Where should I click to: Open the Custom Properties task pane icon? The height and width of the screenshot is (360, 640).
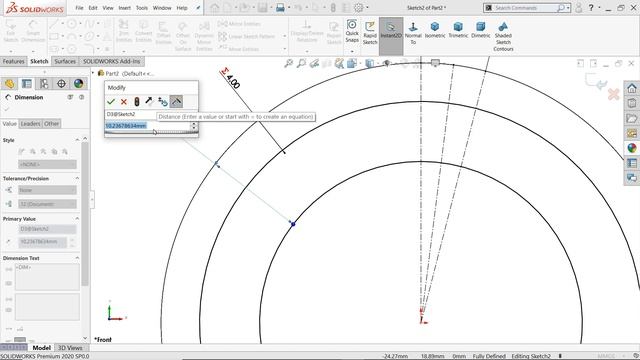pos(632,163)
